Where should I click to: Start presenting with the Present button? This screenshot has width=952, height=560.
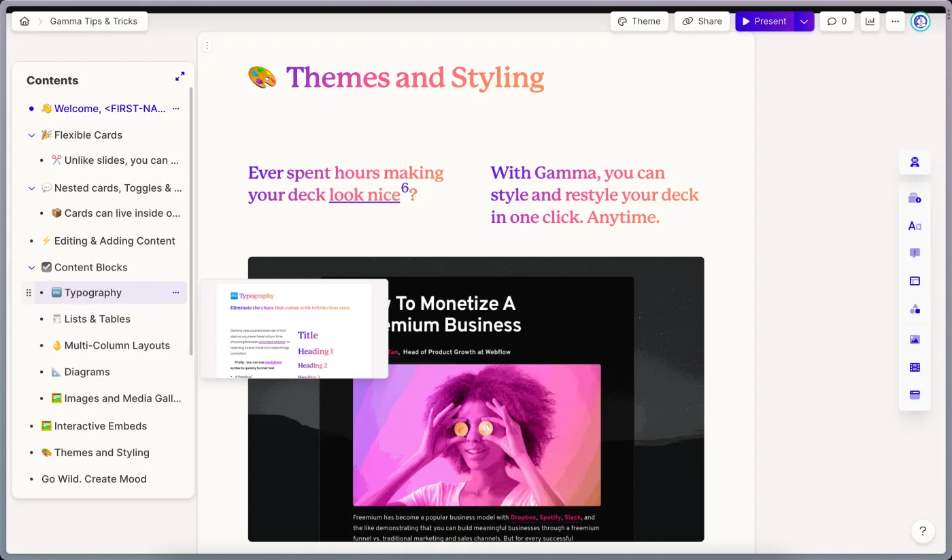coord(764,21)
